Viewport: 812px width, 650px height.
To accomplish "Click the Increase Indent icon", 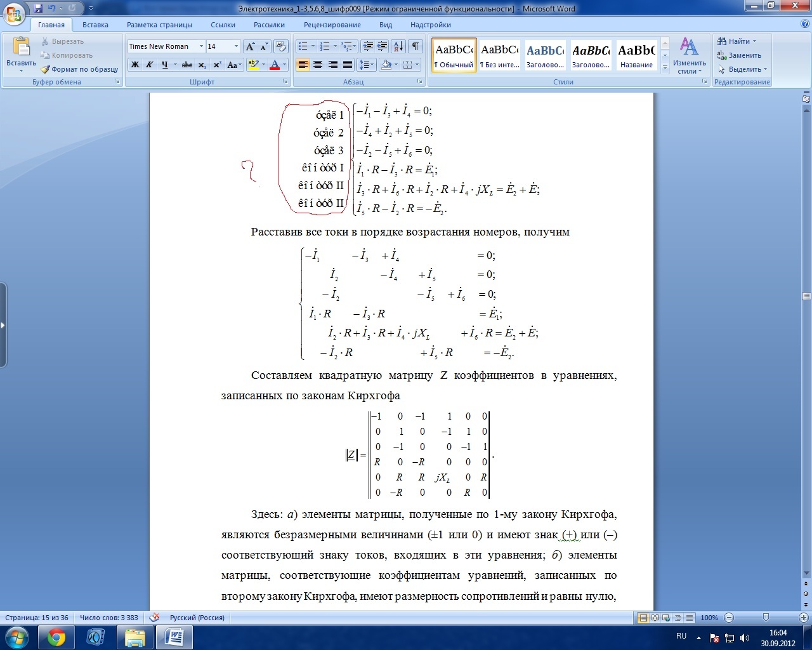I will point(382,46).
